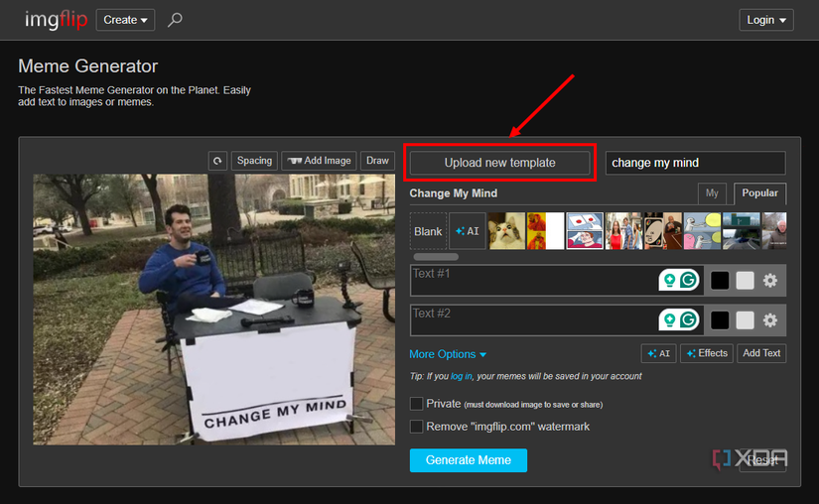Select the surprised cat meme template

tap(506, 231)
